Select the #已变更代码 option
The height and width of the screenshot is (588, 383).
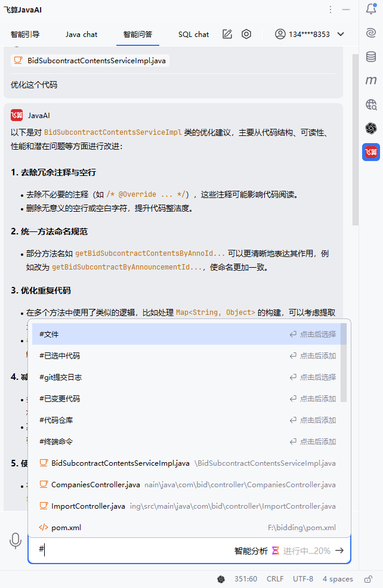[x=187, y=398]
